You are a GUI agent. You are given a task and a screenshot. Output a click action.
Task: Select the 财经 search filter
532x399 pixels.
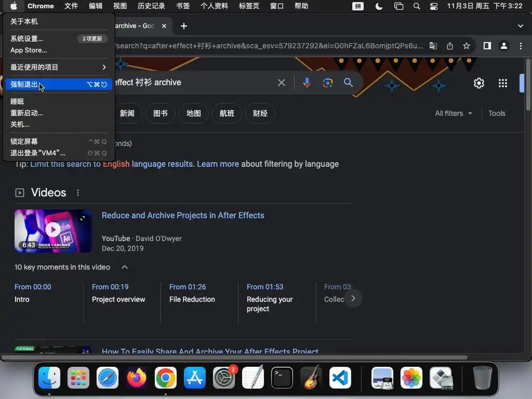click(x=260, y=113)
